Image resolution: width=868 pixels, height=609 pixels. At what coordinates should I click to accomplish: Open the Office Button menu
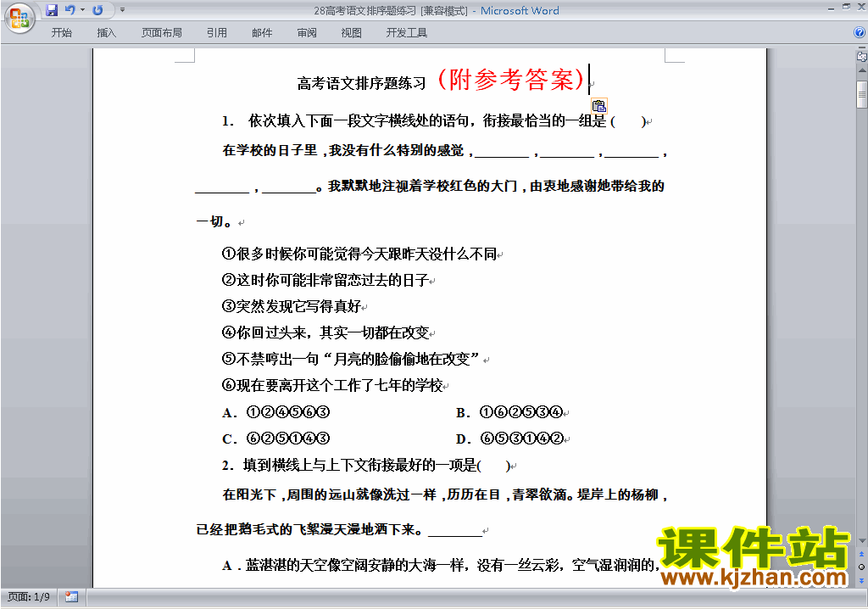click(19, 17)
